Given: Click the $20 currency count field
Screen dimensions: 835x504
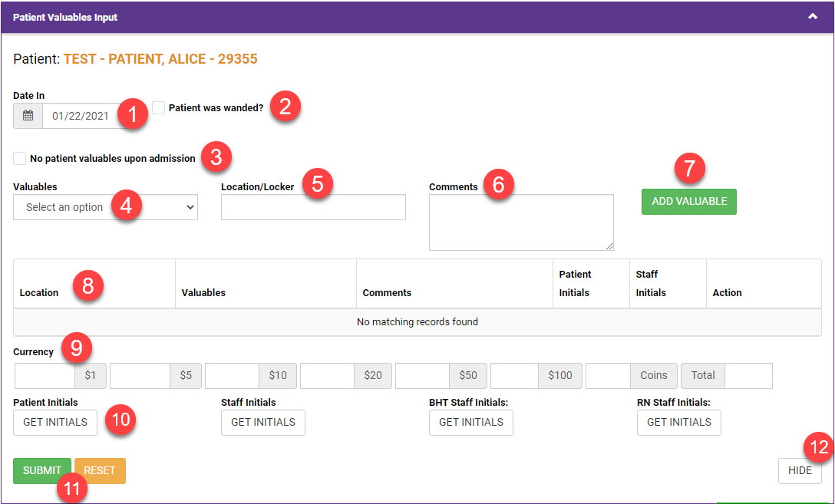Looking at the screenshot, I should (330, 376).
